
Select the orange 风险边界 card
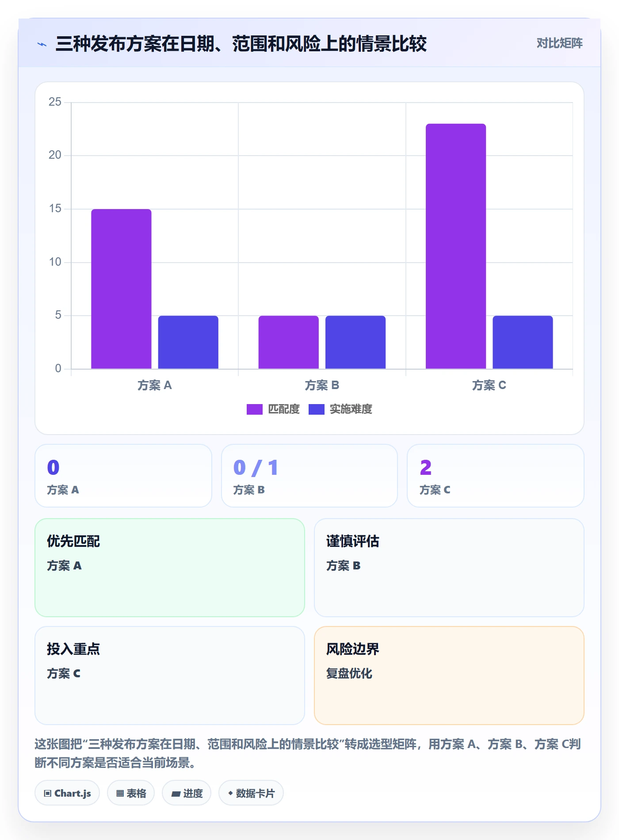[449, 676]
